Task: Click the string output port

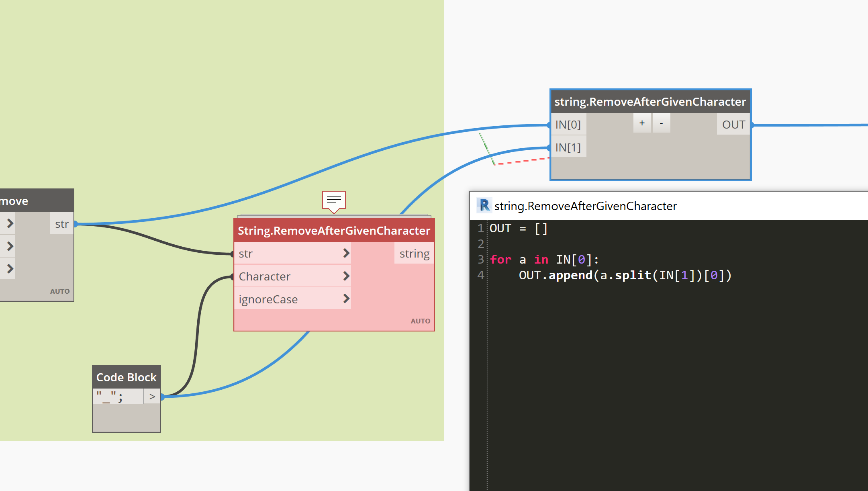Action: click(x=414, y=254)
